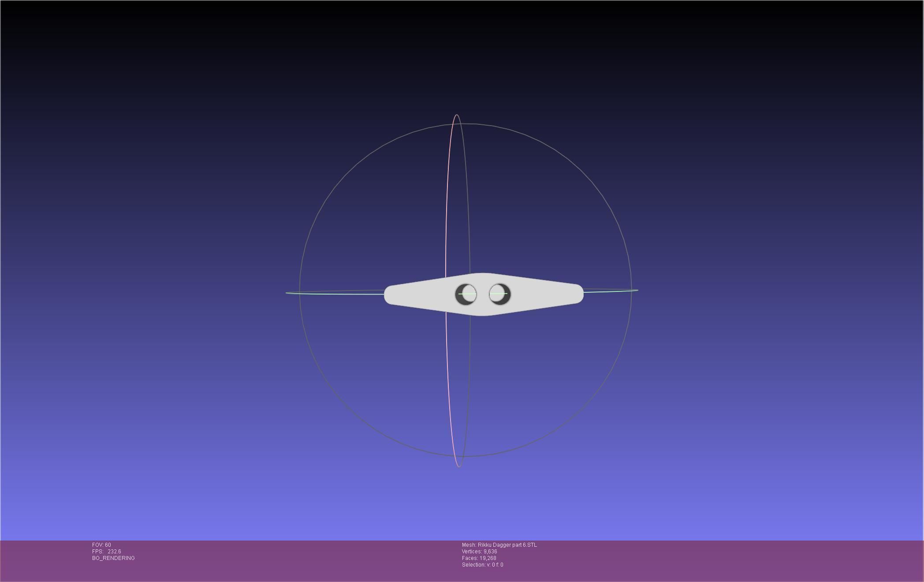The height and width of the screenshot is (582, 924).
Task: Click the bottom bulge of the gray mesh
Action: click(483, 312)
